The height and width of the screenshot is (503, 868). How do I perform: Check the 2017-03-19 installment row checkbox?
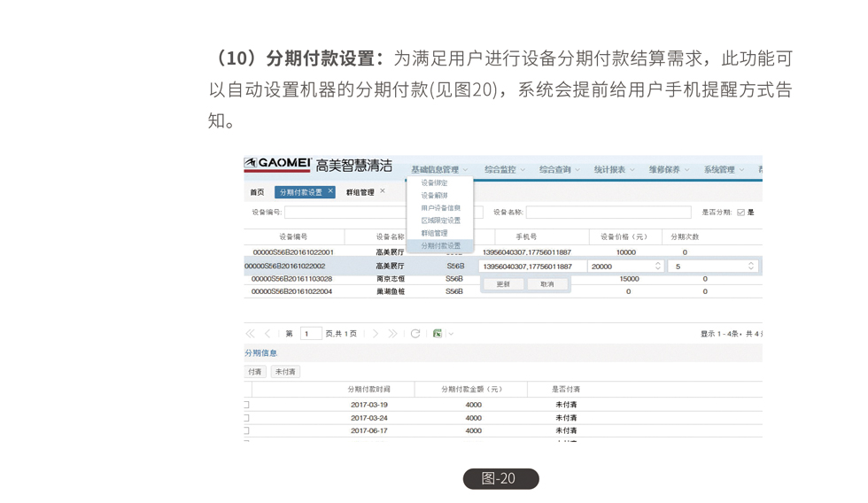246,405
